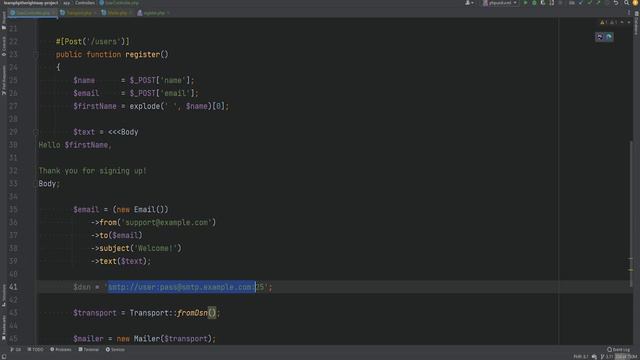This screenshot has width=640, height=360.
Task: Go to next highlighted error arrow
Action: [x=629, y=22]
